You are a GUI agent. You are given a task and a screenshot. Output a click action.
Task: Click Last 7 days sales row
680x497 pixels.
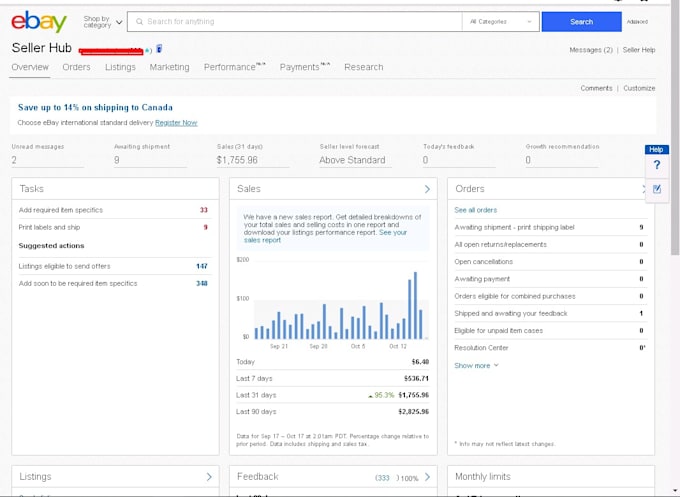[333, 379]
